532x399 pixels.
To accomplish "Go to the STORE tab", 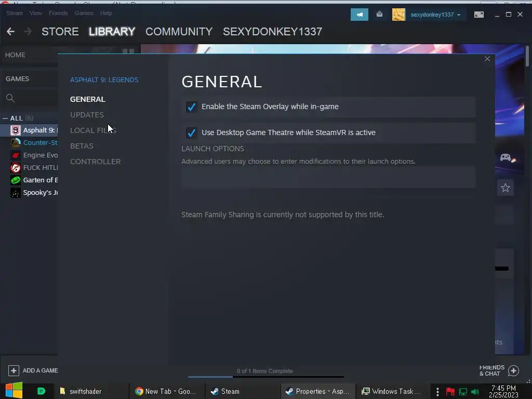I will click(60, 32).
